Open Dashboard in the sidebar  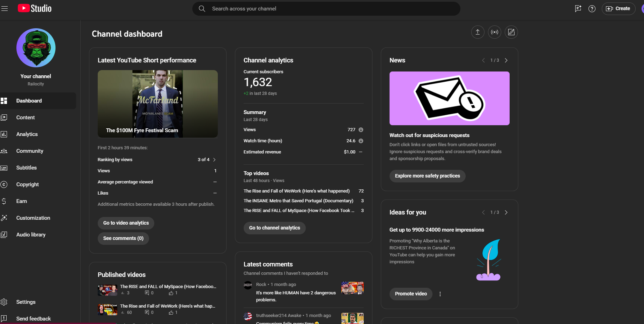[38, 101]
